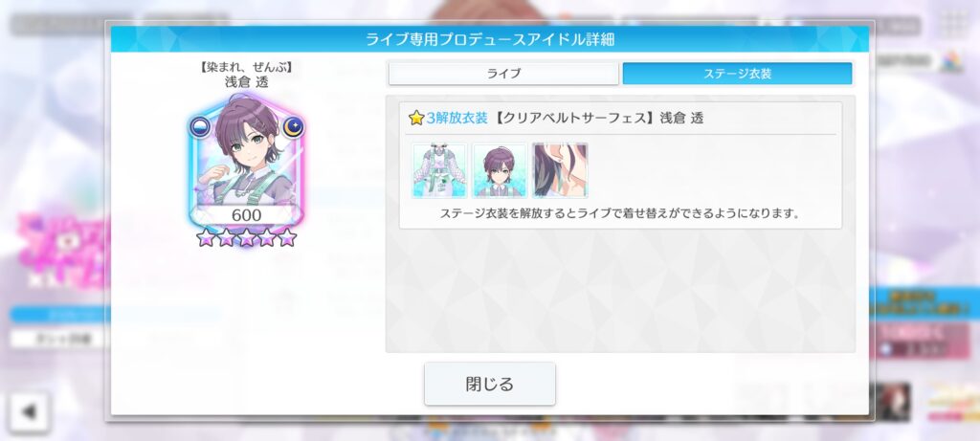The width and height of the screenshot is (980, 441).
Task: Click the crescent moon icon on idol card
Action: pos(293,127)
